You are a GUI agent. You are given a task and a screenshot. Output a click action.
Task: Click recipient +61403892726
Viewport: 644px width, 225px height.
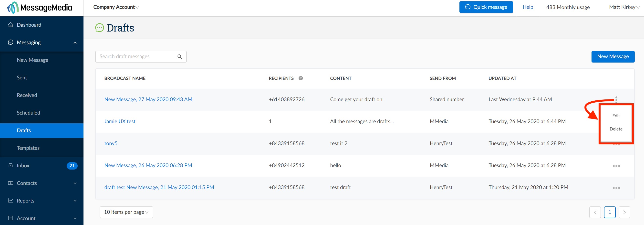(x=287, y=99)
